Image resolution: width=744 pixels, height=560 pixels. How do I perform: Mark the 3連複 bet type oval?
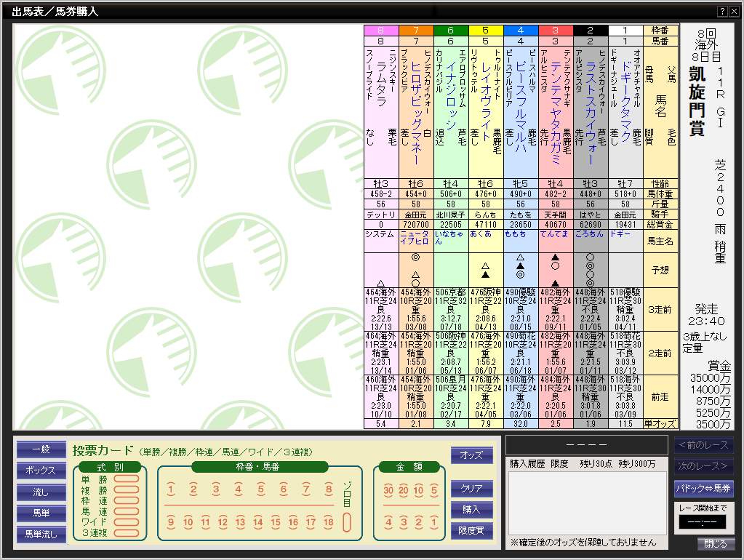pyautogui.click(x=127, y=533)
